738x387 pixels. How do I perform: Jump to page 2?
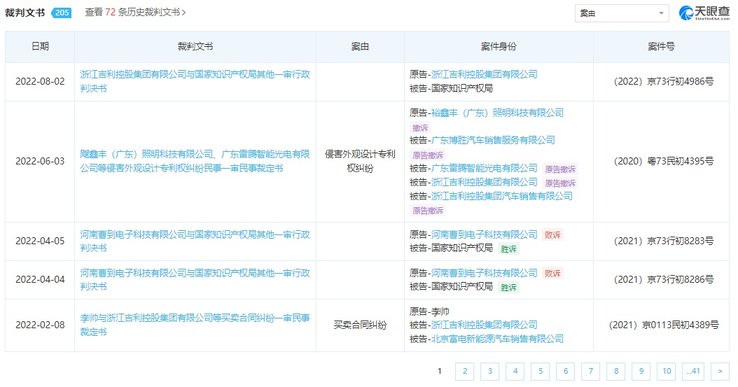pyautogui.click(x=465, y=371)
